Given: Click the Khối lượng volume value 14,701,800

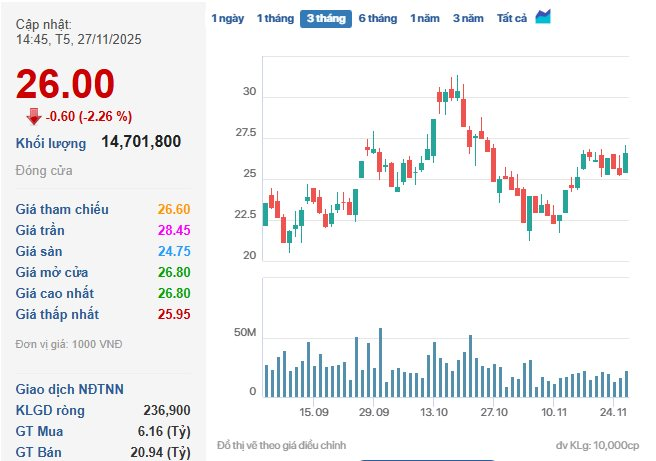Looking at the screenshot, I should [141, 142].
